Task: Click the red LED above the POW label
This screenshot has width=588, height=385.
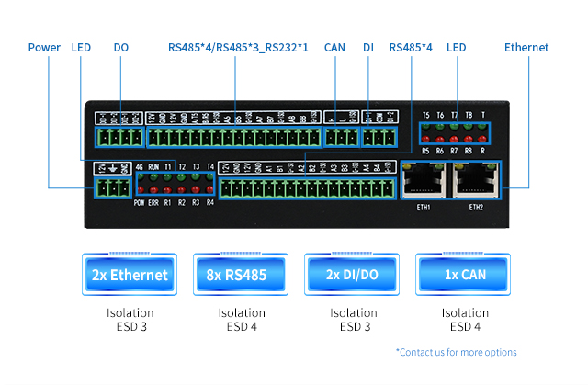Action: coord(140,189)
